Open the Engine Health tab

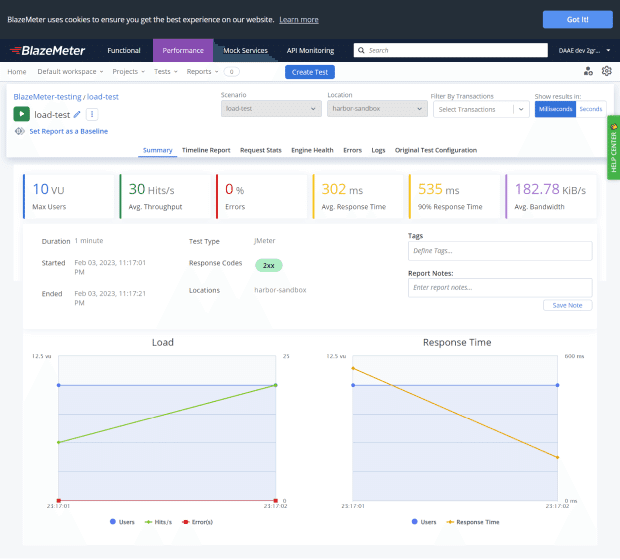[312, 150]
